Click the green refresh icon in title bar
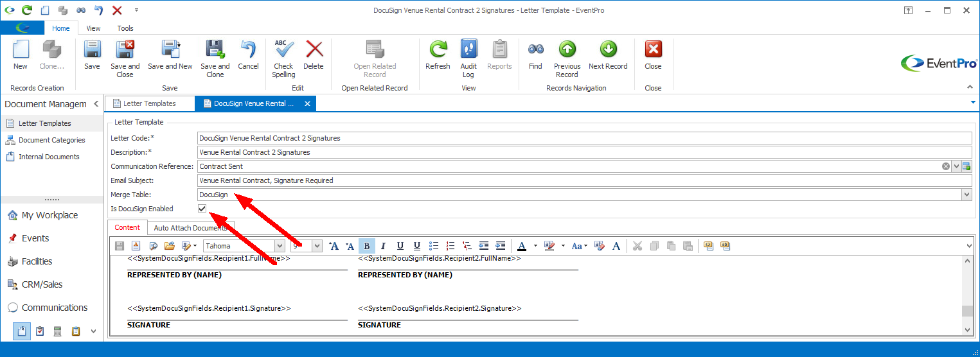Viewport: 980px width, 357px height. click(26, 10)
